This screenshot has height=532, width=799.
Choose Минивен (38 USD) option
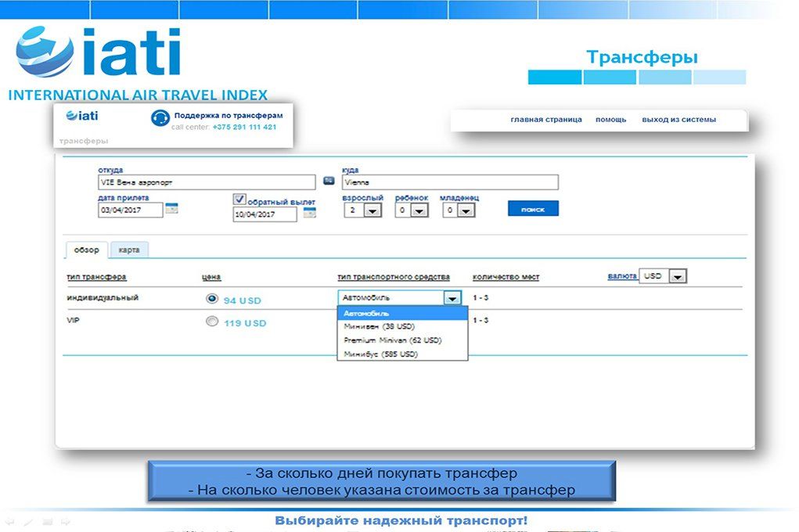[402, 327]
